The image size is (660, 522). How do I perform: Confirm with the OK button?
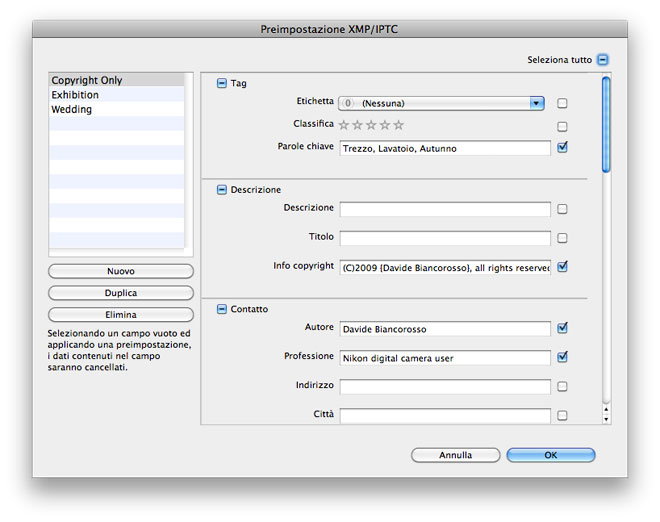click(x=551, y=455)
